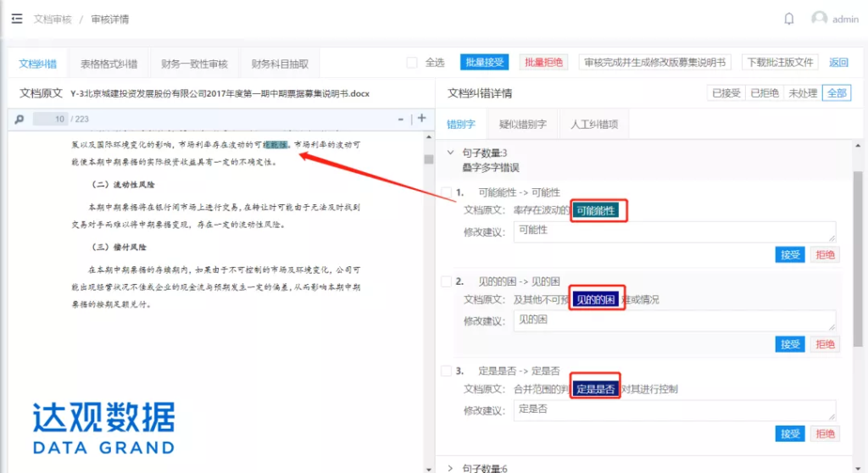
Task: Zoom in document with plus icon
Action: click(x=421, y=119)
